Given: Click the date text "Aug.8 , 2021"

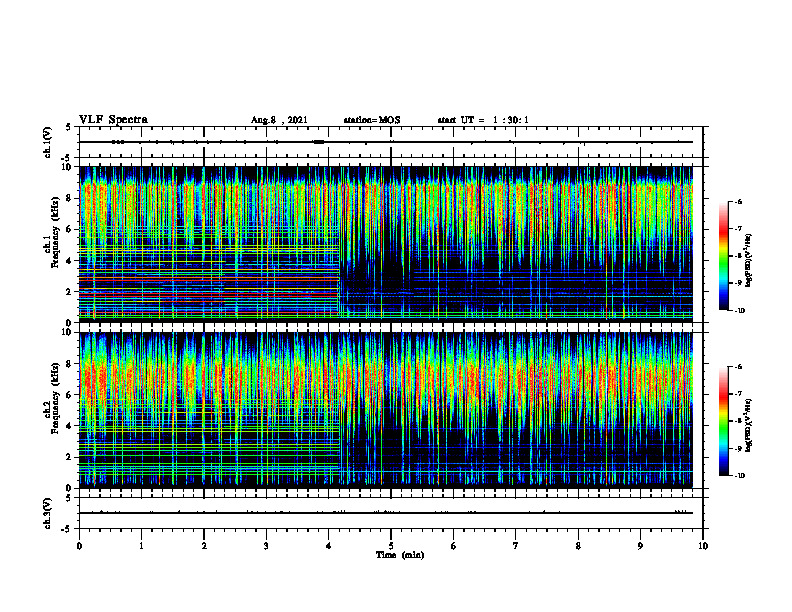Looking at the screenshot, I should coord(279,120).
